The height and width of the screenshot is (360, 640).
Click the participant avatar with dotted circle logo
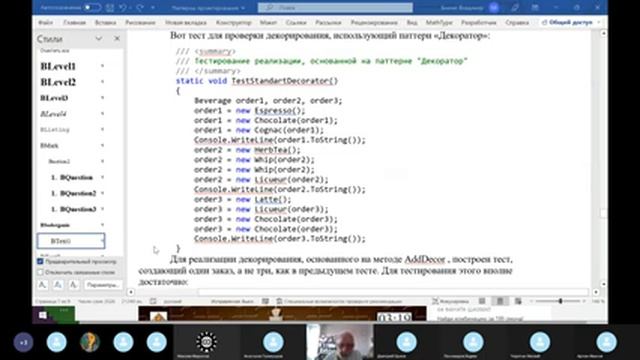click(x=206, y=342)
